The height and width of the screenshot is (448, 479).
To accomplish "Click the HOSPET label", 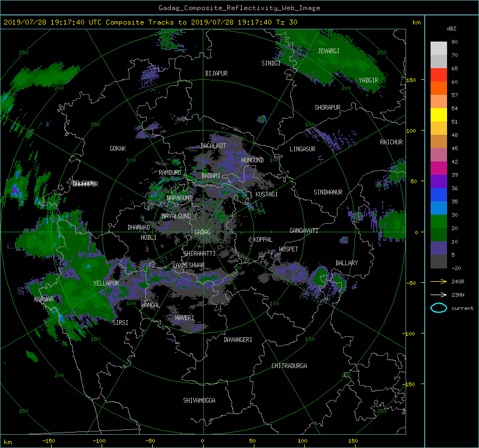I will tap(288, 249).
